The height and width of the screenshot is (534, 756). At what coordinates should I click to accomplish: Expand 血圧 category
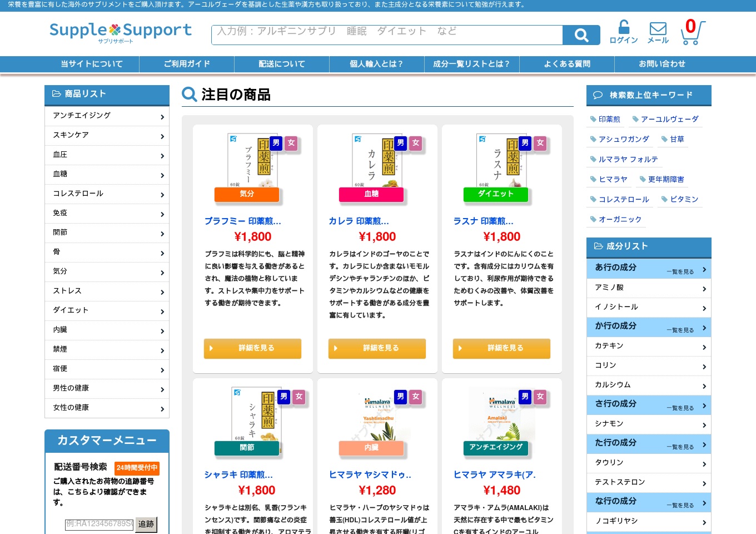107,155
